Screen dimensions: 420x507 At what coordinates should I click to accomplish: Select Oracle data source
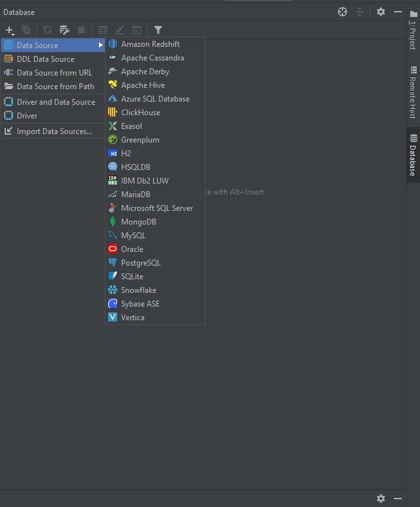156,249
